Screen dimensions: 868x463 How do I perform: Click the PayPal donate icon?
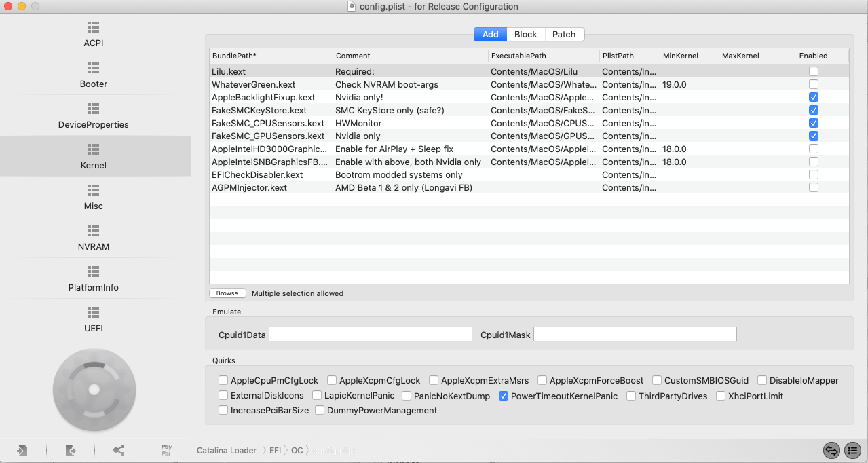[166, 450]
